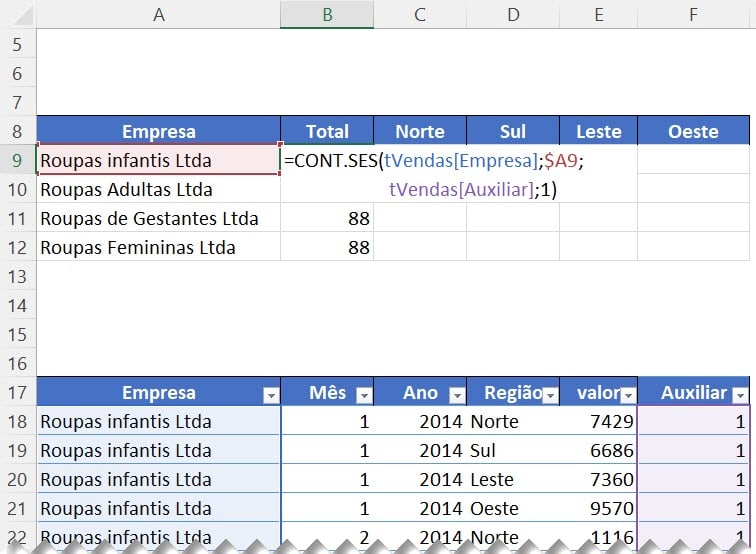Expand the Ano filter arrow
This screenshot has height=554, width=756.
click(457, 395)
